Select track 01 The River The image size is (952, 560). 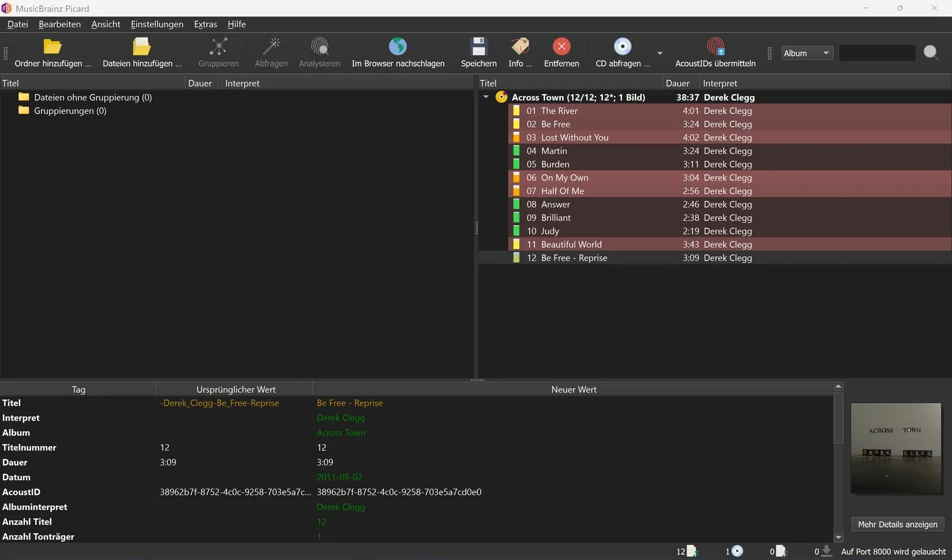pyautogui.click(x=729, y=111)
